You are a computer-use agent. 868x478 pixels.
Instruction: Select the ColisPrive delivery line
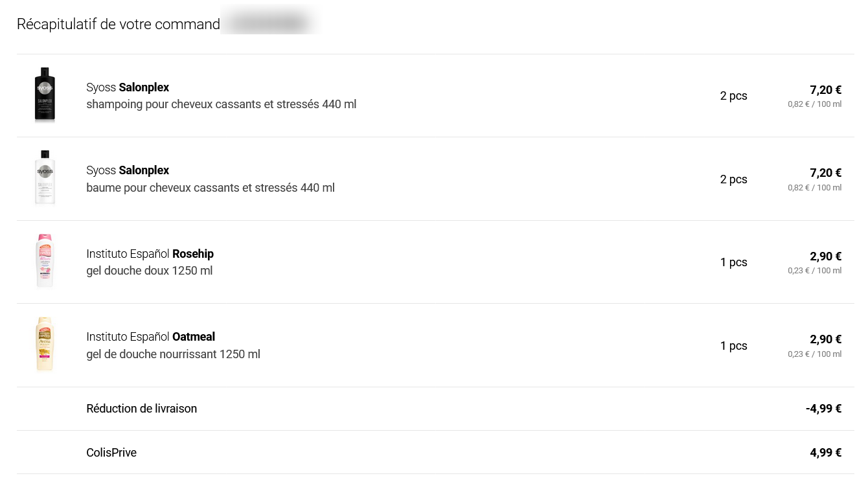pos(111,453)
